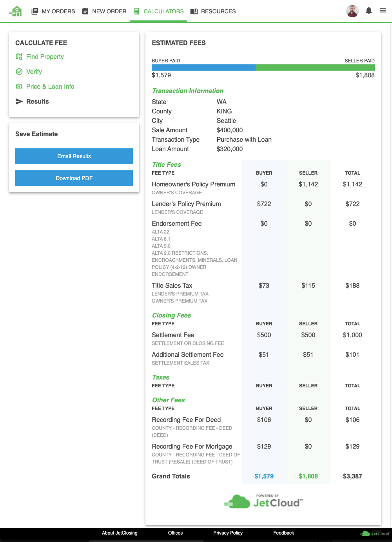
Task: Click the Email Results button
Action: coord(74,156)
